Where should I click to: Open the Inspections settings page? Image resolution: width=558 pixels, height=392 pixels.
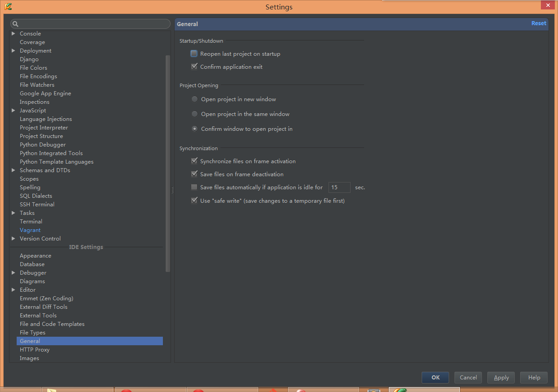35,102
